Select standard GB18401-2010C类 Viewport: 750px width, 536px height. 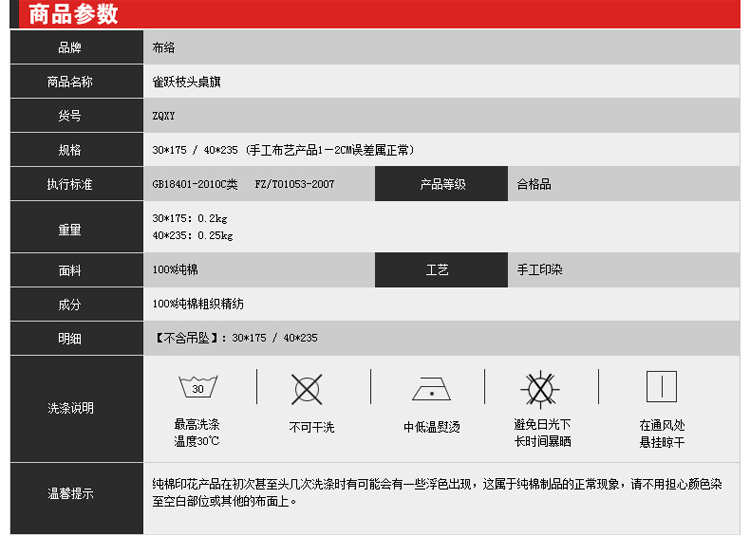pyautogui.click(x=195, y=184)
